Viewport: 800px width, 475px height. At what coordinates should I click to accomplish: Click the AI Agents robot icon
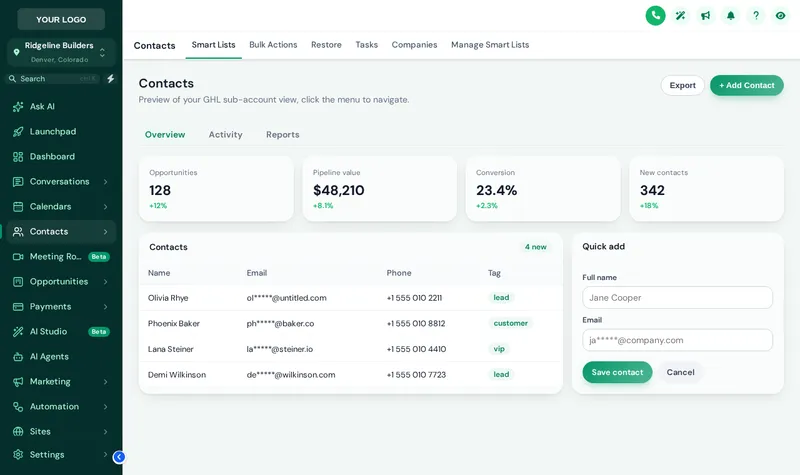click(x=18, y=357)
